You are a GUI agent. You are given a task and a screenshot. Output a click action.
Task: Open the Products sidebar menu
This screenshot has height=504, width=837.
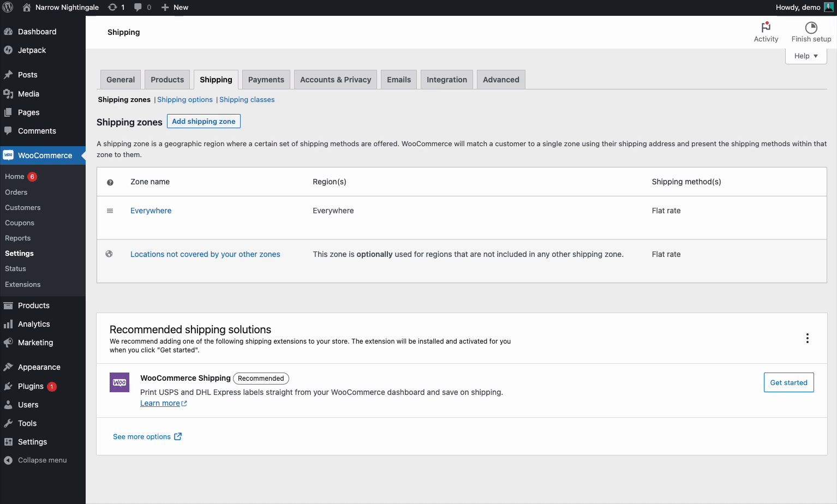tap(43, 305)
